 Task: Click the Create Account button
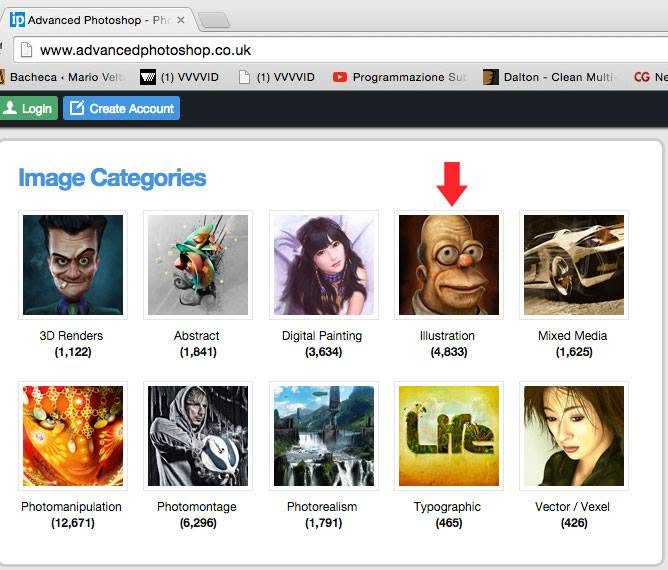[121, 108]
